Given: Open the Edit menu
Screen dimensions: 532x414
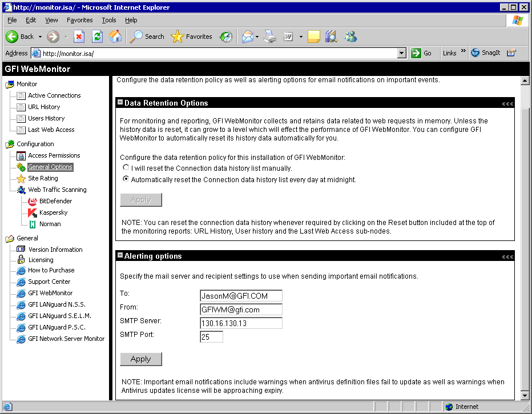Looking at the screenshot, I should click(31, 20).
